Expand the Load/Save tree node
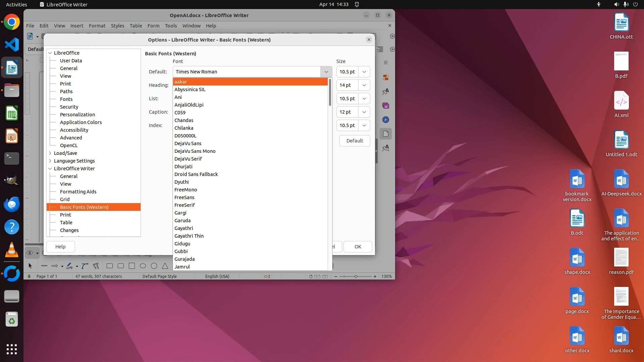Viewport: 644px width, 362px height. (50, 153)
